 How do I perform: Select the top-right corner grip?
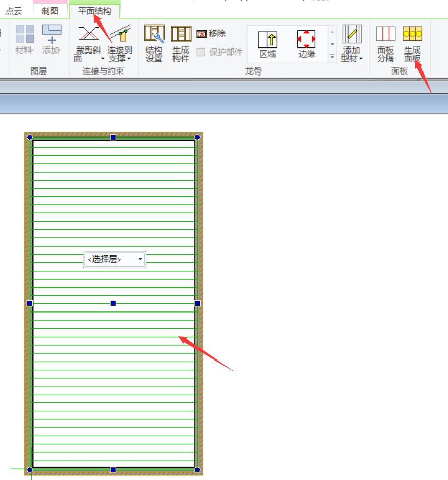(x=197, y=137)
